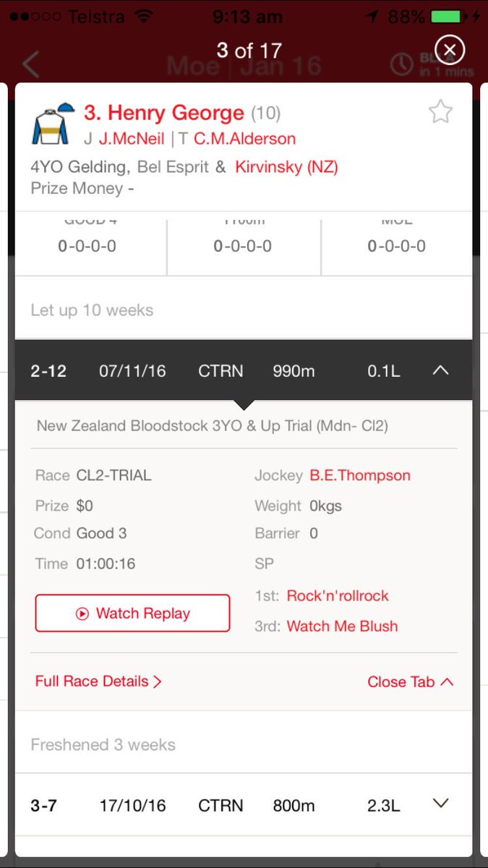Open Full Race Details
This screenshot has height=868, width=488.
pos(98,681)
